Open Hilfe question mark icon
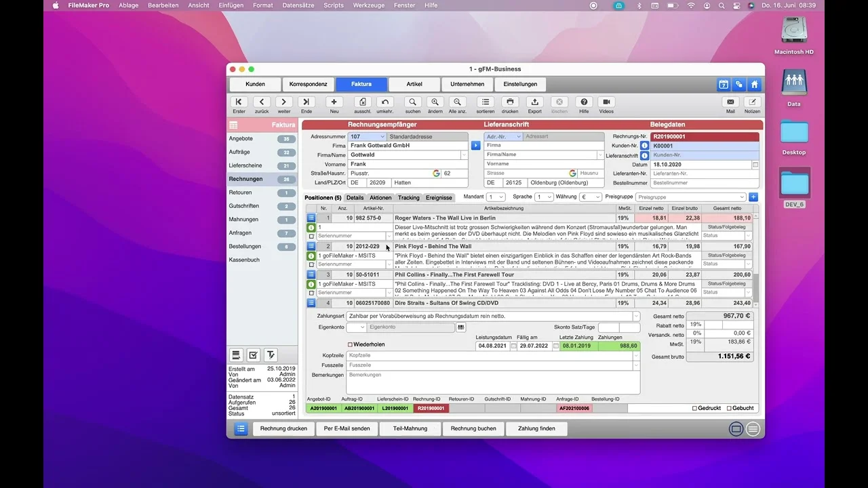868x488 pixels. 584,102
